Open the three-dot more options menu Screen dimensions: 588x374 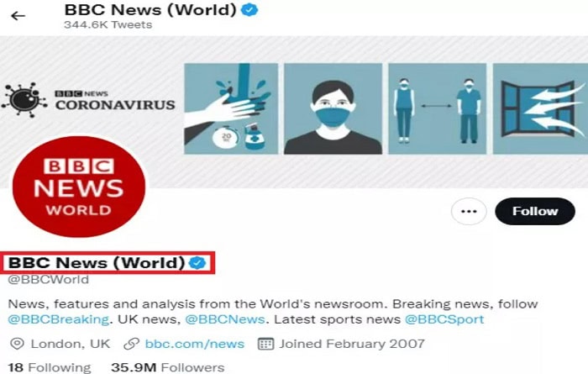click(469, 211)
